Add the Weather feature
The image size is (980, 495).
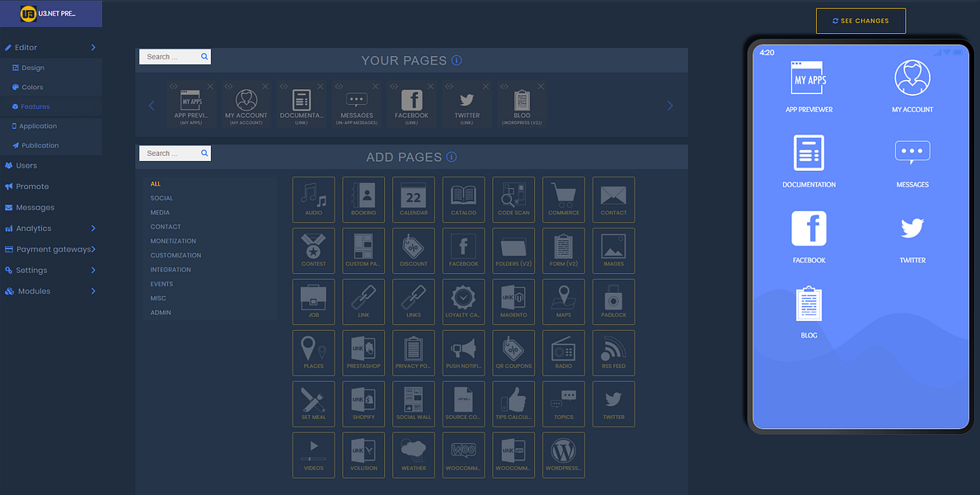pos(413,455)
